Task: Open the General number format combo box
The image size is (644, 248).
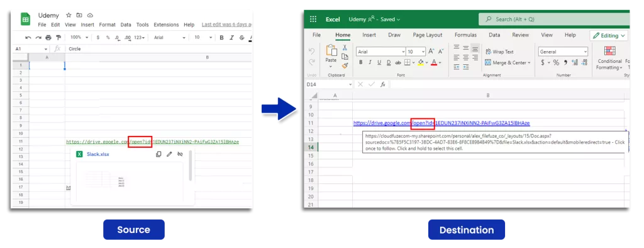Action: tap(563, 52)
